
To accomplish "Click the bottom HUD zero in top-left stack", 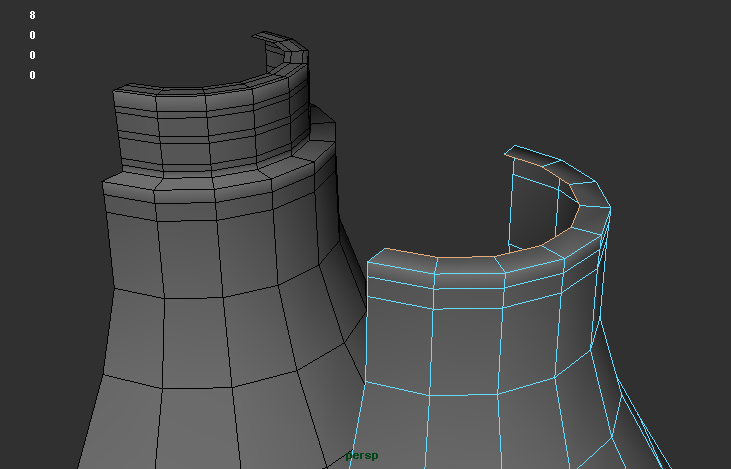I will 32,75.
